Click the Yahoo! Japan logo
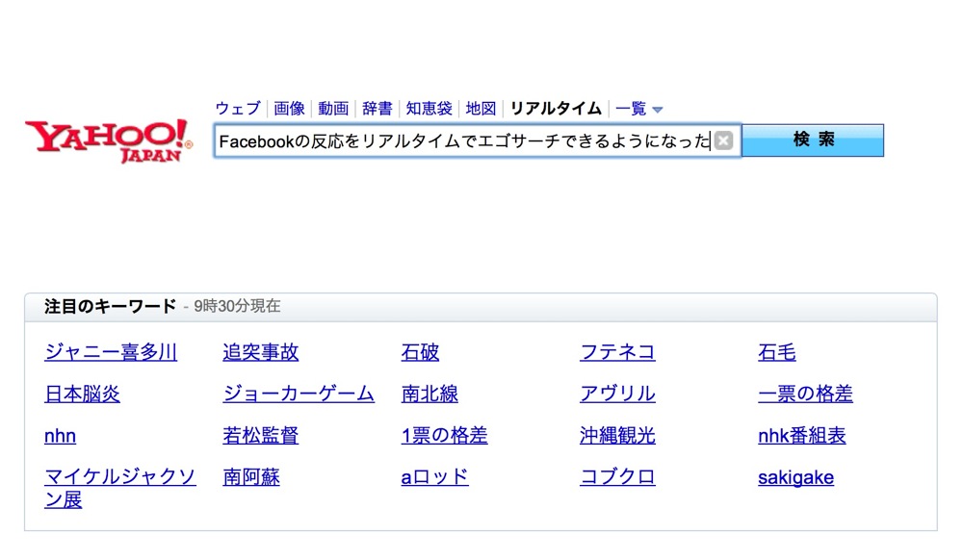 pos(109,140)
